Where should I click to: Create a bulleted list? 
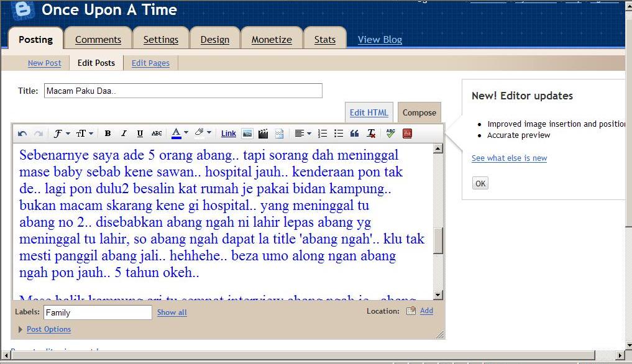click(339, 134)
